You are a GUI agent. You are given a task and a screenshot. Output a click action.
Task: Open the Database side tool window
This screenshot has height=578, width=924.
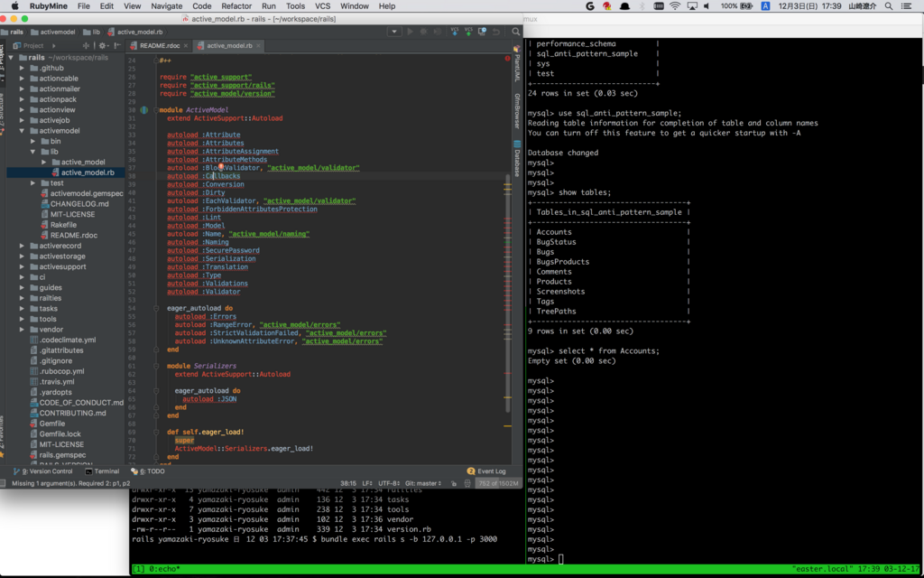pyautogui.click(x=517, y=159)
